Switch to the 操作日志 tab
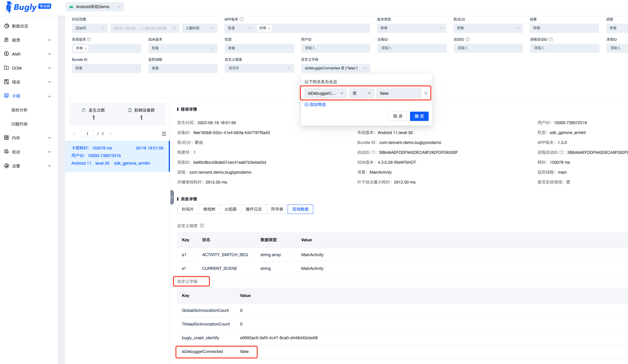Viewport: 628px width, 364px height. 254,209
